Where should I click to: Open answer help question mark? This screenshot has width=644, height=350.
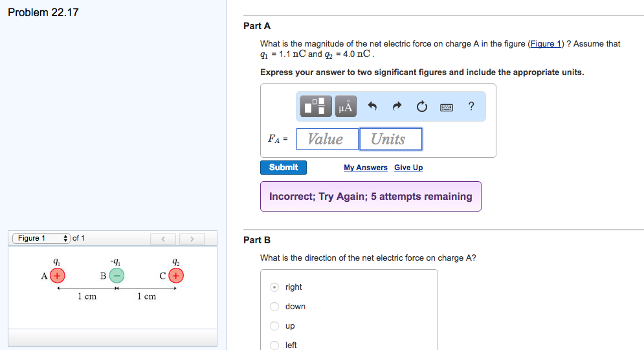(471, 107)
